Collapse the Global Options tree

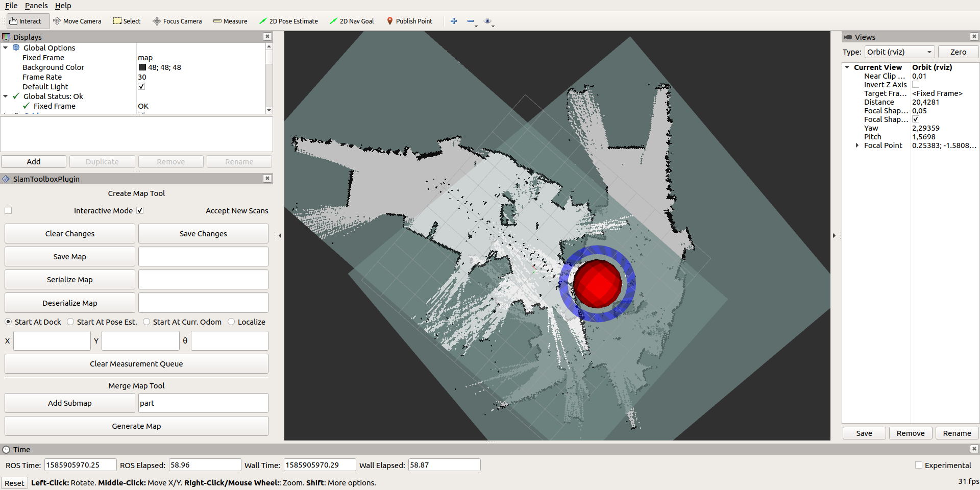coord(6,47)
